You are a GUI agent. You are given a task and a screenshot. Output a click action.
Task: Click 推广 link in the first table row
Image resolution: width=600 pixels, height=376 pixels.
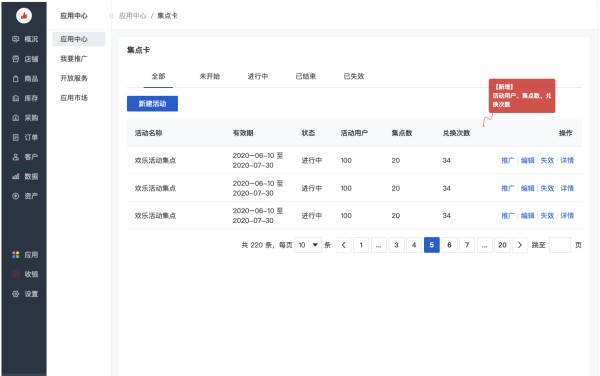coord(508,160)
